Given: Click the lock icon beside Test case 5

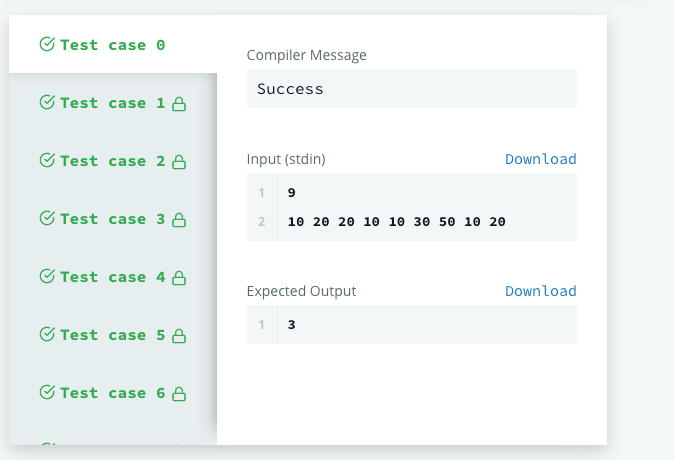Looking at the screenshot, I should pos(180,335).
